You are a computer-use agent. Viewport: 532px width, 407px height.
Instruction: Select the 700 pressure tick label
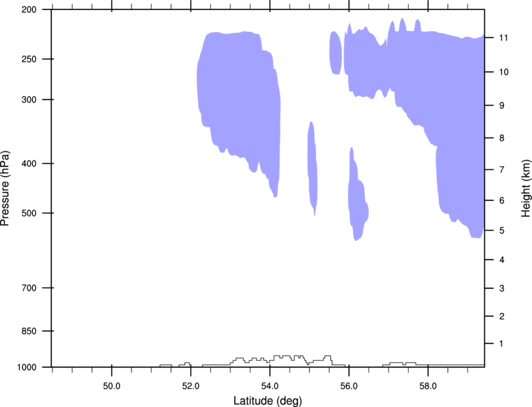pyautogui.click(x=29, y=288)
